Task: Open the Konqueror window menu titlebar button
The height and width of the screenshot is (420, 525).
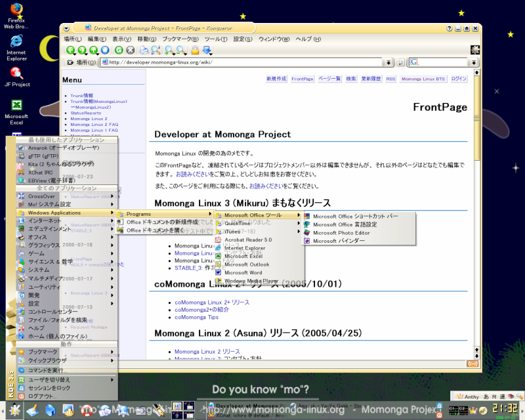Action: (x=66, y=28)
